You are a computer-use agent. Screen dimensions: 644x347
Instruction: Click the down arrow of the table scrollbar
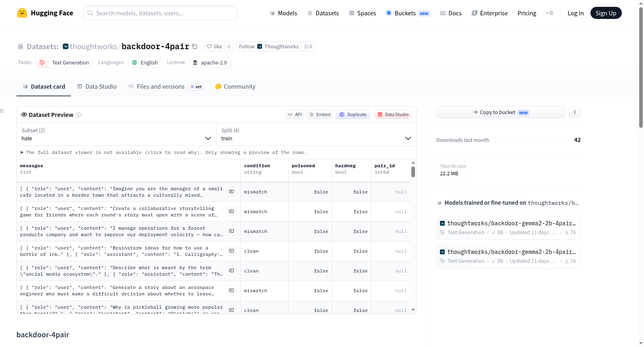tap(413, 310)
